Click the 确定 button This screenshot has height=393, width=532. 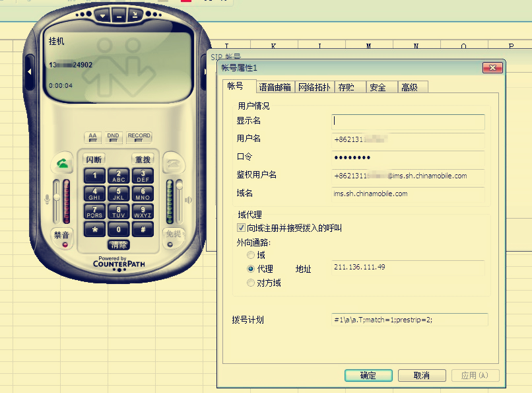coord(368,375)
